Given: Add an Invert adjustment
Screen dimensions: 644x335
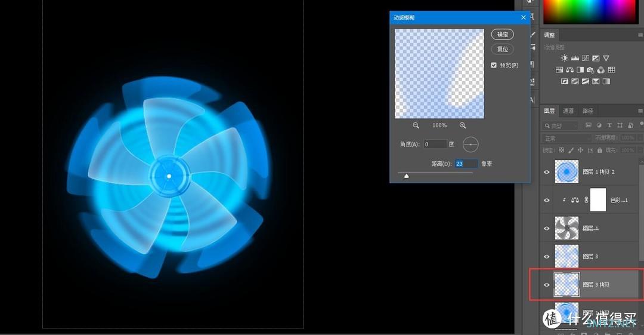Looking at the screenshot, I should click(x=565, y=81).
